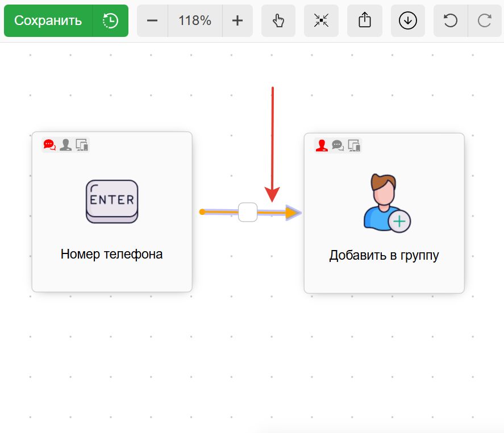Undo the last action
This screenshot has height=433, width=504.
pos(451,21)
